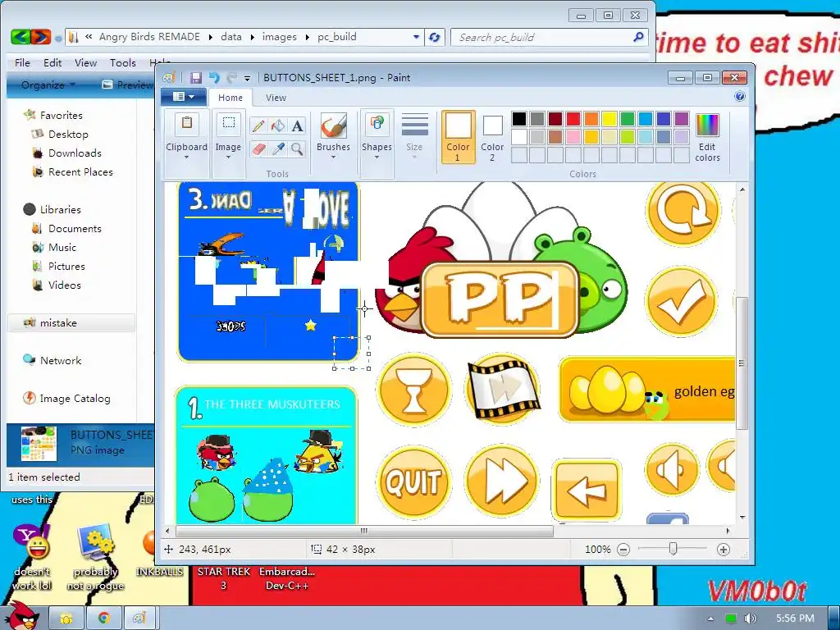The width and height of the screenshot is (840, 630).
Task: Click the Angry Birds start button on taskbar
Action: point(21,616)
